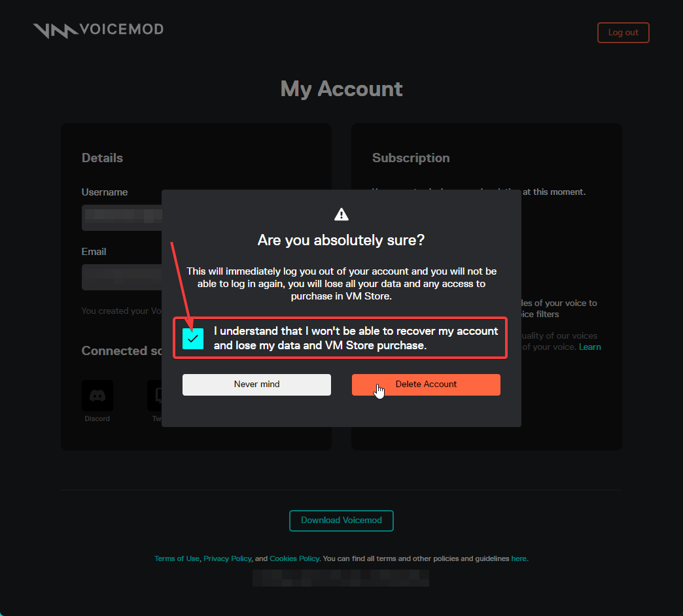683x616 pixels.
Task: Click the Never mind button
Action: tap(256, 385)
